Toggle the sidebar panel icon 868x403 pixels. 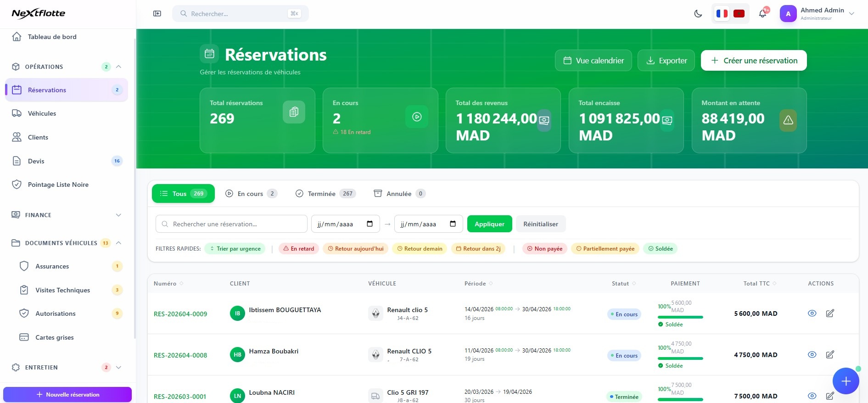(x=157, y=14)
